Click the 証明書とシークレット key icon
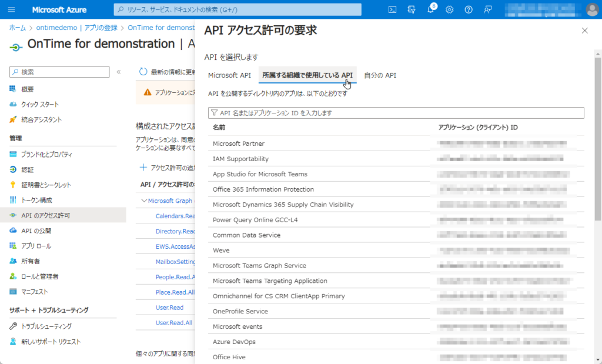 tap(13, 185)
